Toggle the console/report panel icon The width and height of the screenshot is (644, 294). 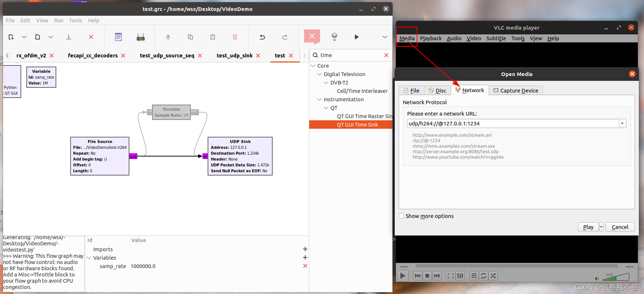point(118,37)
